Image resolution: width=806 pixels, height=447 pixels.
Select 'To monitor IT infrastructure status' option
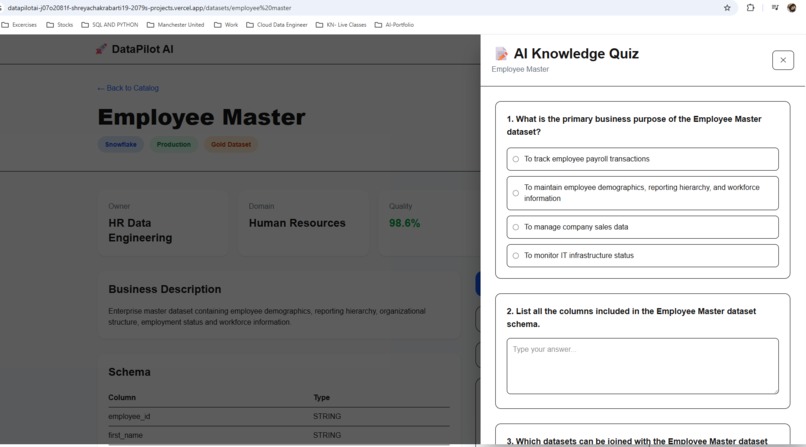coord(643,256)
